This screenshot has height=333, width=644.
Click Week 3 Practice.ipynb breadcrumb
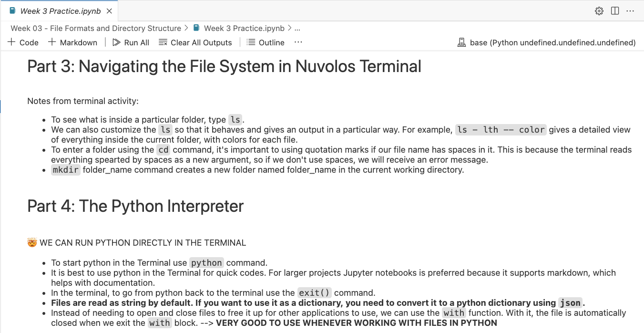coord(244,28)
